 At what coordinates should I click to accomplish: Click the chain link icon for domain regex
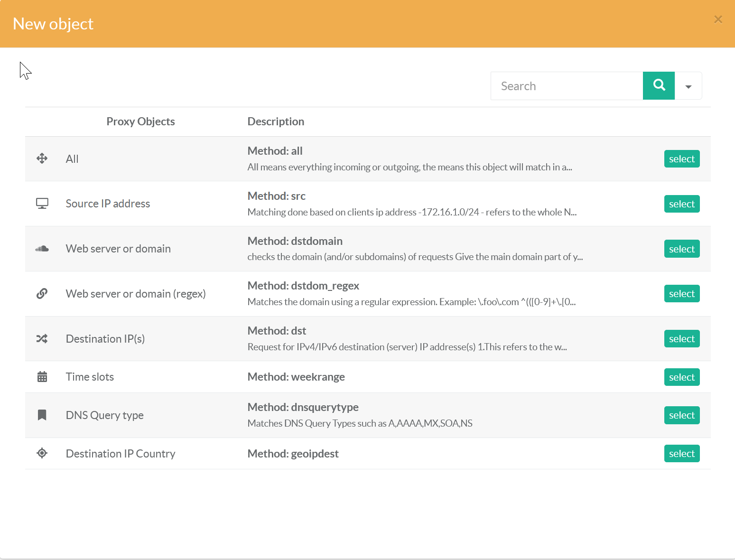coord(42,294)
